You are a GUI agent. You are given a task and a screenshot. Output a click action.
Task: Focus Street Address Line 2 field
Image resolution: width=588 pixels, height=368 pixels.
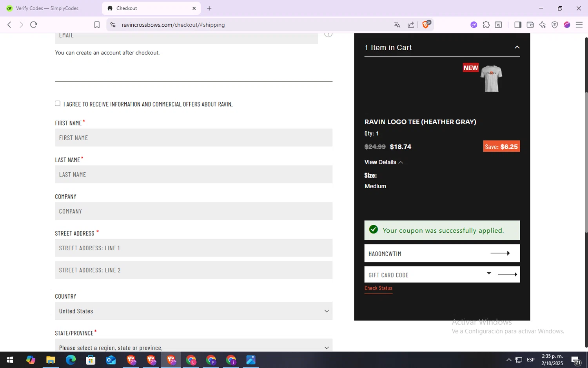[194, 270]
